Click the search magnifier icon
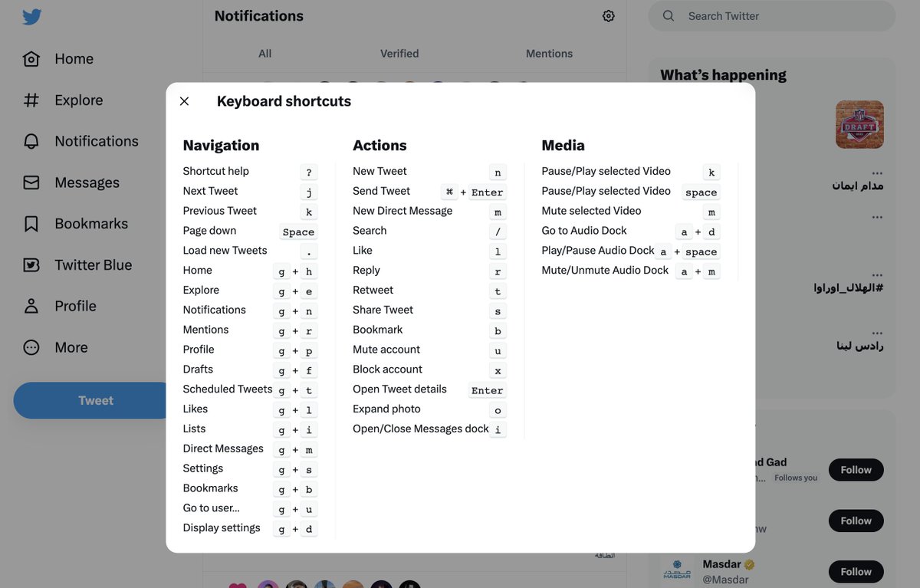The height and width of the screenshot is (588, 920). coord(669,16)
